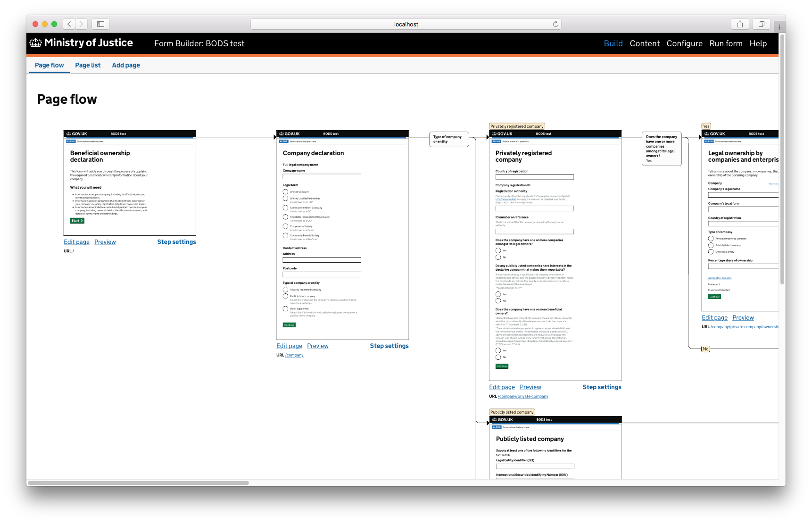Open the Help navigation item
Screen dimensions: 812x524
click(758, 43)
